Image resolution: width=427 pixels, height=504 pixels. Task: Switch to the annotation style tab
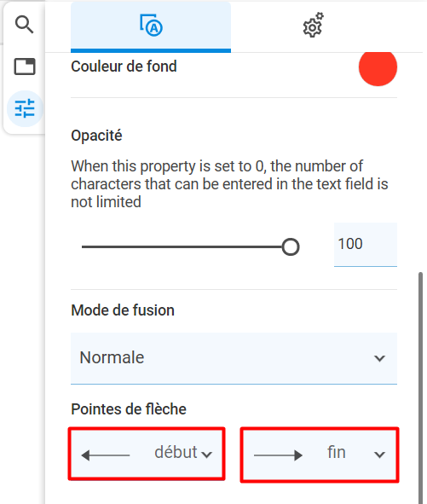pyautogui.click(x=151, y=26)
